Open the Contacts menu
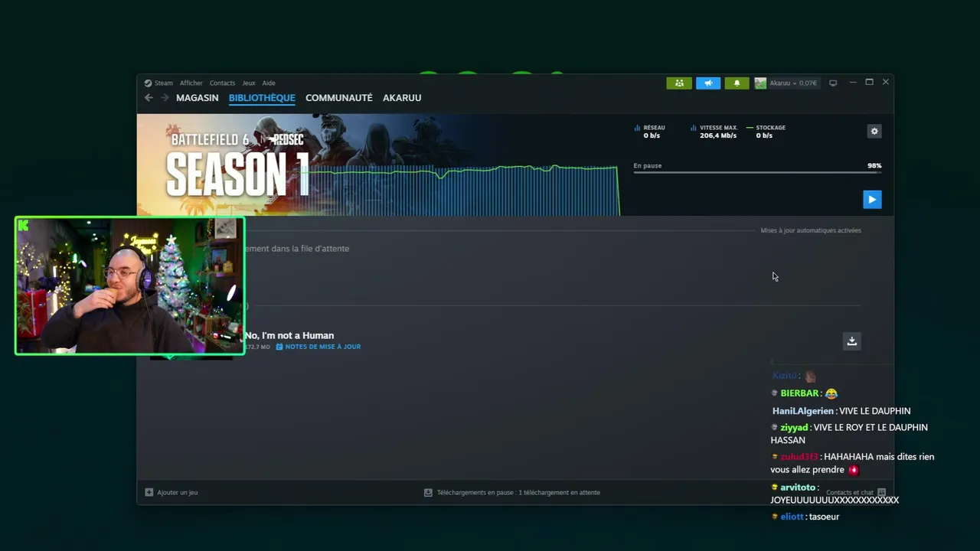The image size is (980, 551). click(x=222, y=83)
